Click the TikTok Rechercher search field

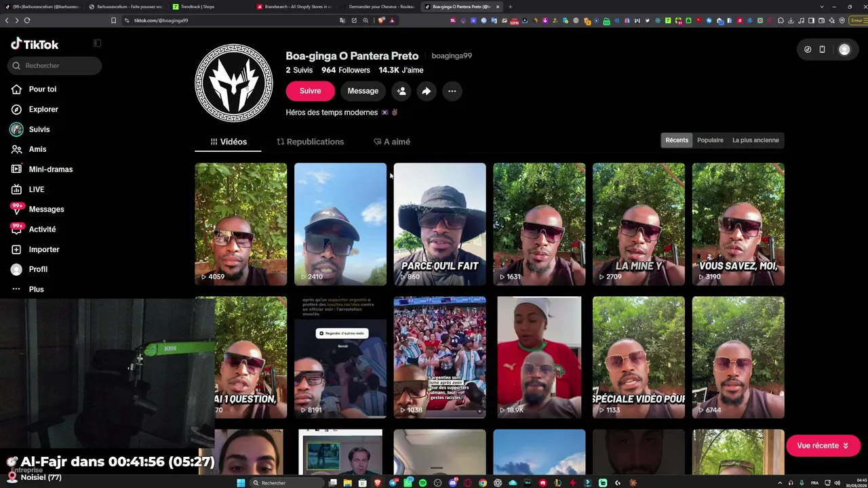(55, 66)
